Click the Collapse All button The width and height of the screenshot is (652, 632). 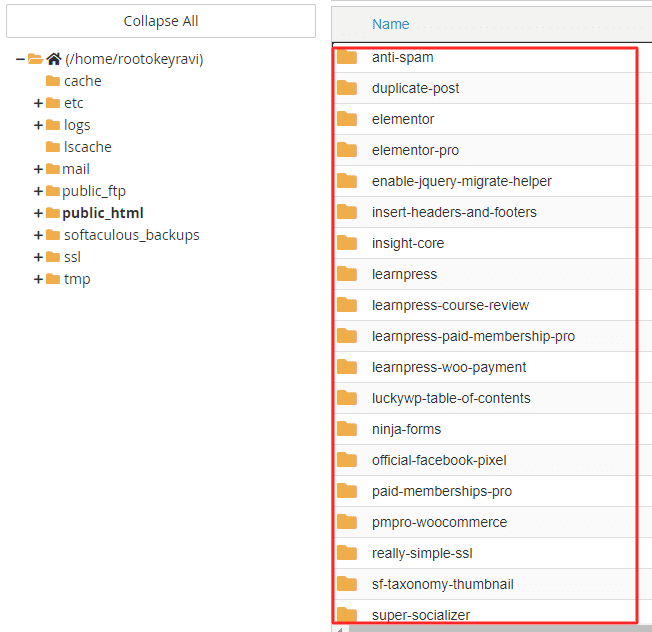(x=161, y=21)
